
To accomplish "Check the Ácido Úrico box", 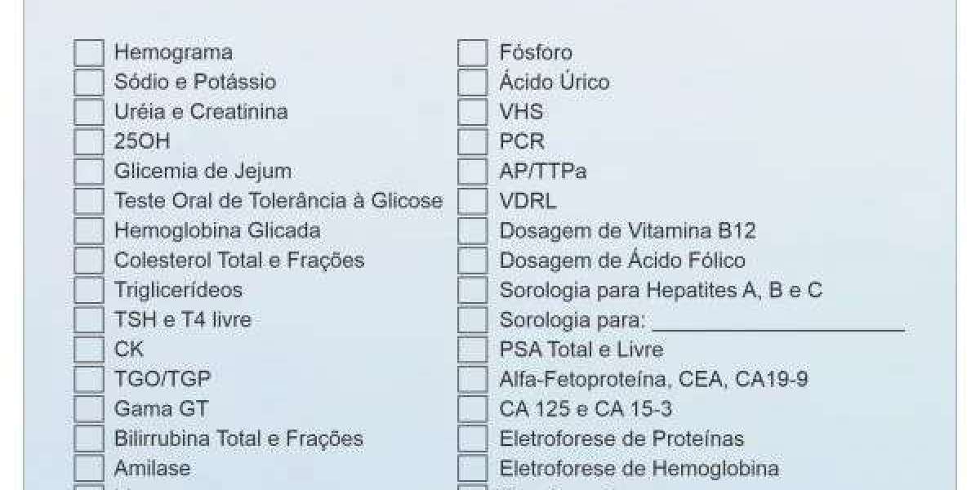I will click(x=472, y=82).
